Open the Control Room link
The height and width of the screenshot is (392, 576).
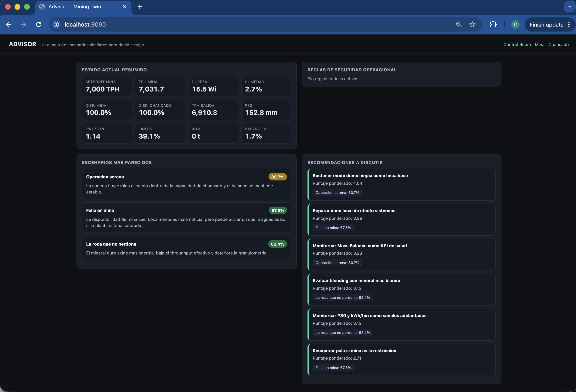(517, 45)
